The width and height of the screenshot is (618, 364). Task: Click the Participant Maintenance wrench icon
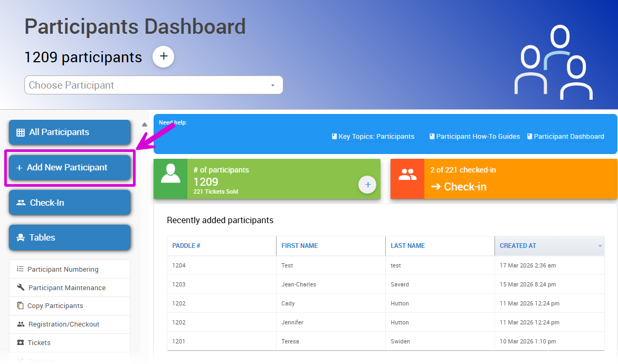click(21, 288)
